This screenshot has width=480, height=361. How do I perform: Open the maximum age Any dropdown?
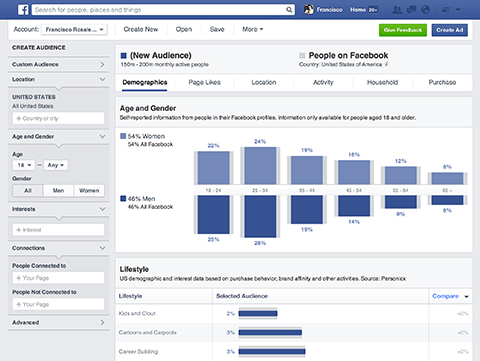point(56,165)
